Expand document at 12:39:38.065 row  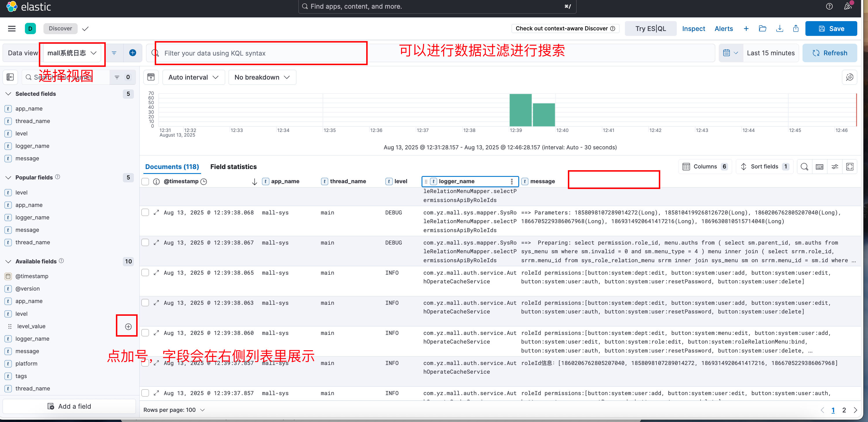(x=156, y=273)
